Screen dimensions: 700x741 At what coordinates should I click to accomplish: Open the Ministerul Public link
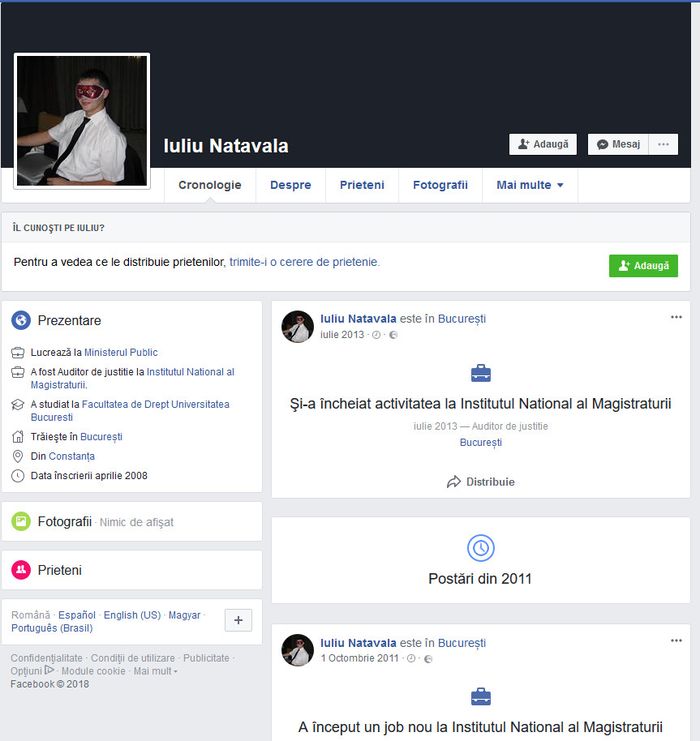point(121,352)
